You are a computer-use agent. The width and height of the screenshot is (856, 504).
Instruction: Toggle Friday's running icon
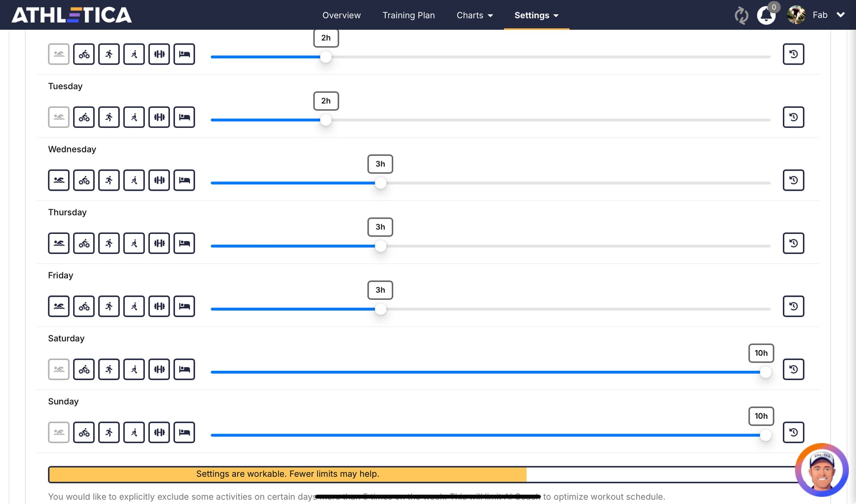pyautogui.click(x=109, y=307)
